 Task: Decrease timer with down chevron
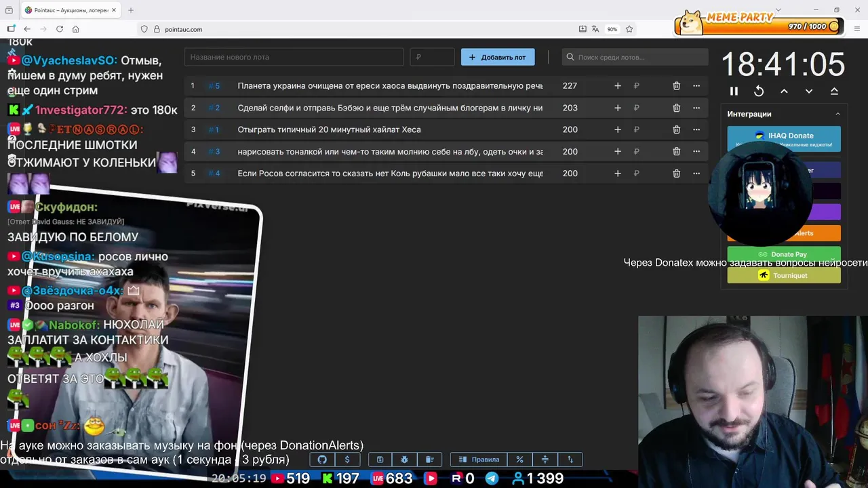(809, 91)
